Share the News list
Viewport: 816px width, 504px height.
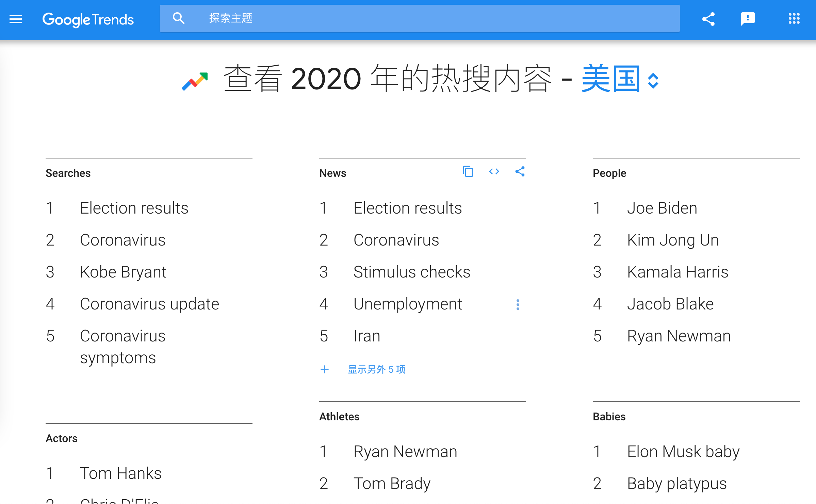click(x=520, y=172)
